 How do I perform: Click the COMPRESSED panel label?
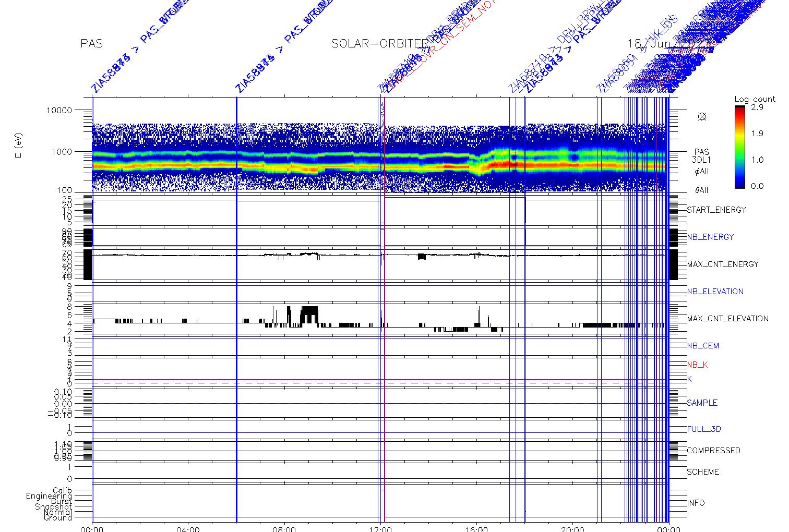(x=713, y=450)
